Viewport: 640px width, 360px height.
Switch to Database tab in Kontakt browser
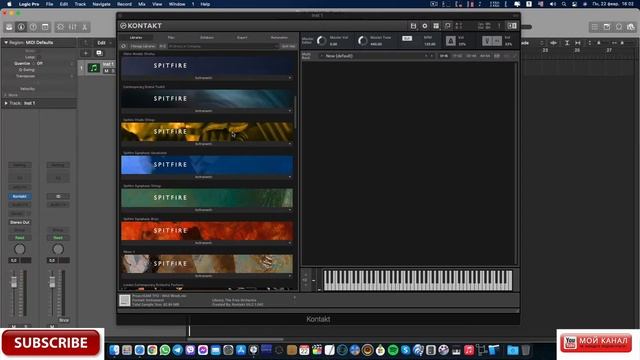(207, 38)
